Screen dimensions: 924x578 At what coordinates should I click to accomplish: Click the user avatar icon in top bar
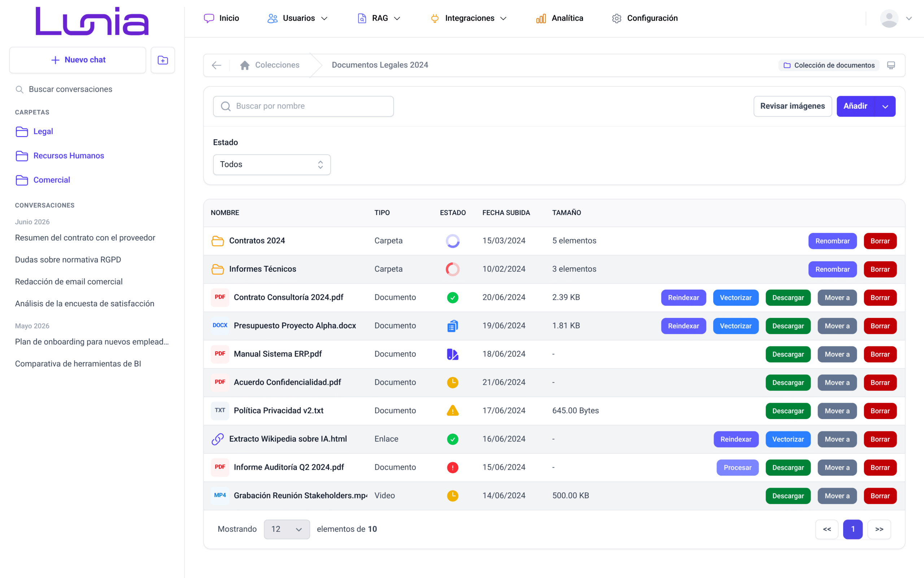coord(889,18)
